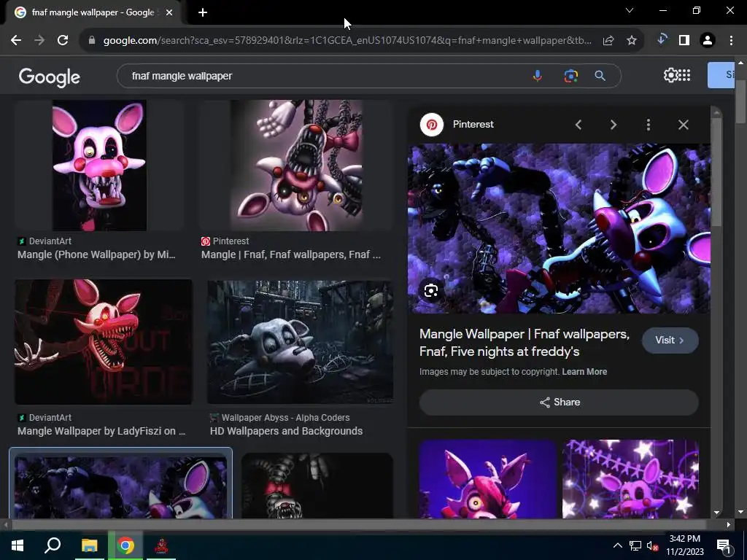Open the Mangle Phone Wallpaper DeviantArt image
Image resolution: width=747 pixels, height=560 pixels.
[x=99, y=166]
